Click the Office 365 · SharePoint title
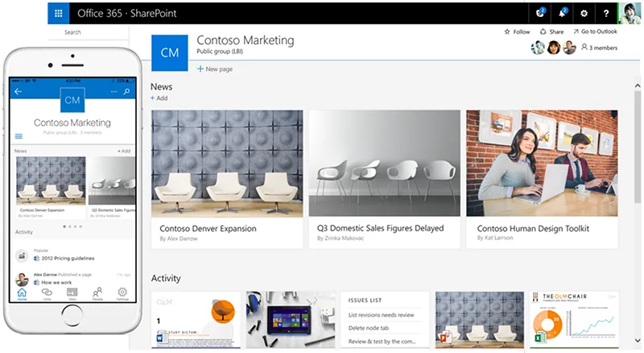Viewport: 644px width, 353px height. [127, 14]
